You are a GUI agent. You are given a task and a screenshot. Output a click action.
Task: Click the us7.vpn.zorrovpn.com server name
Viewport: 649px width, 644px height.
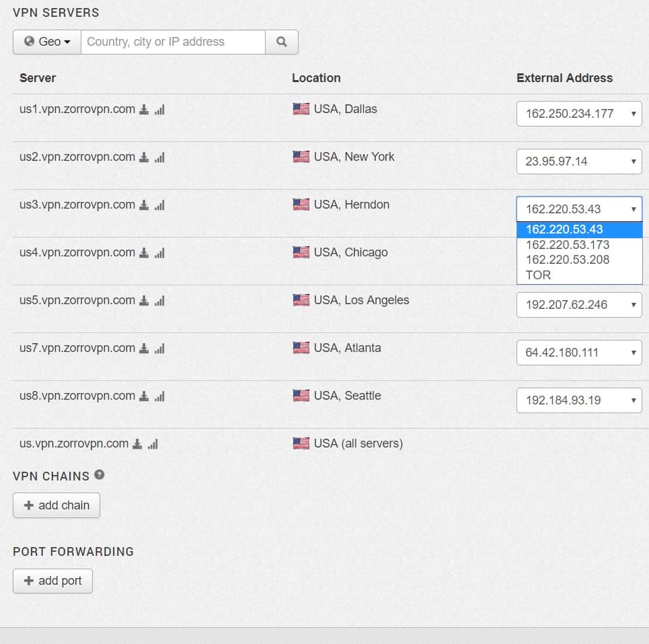point(77,348)
